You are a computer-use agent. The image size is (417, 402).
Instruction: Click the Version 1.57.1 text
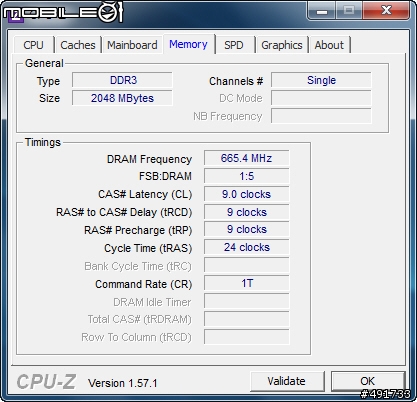122,383
